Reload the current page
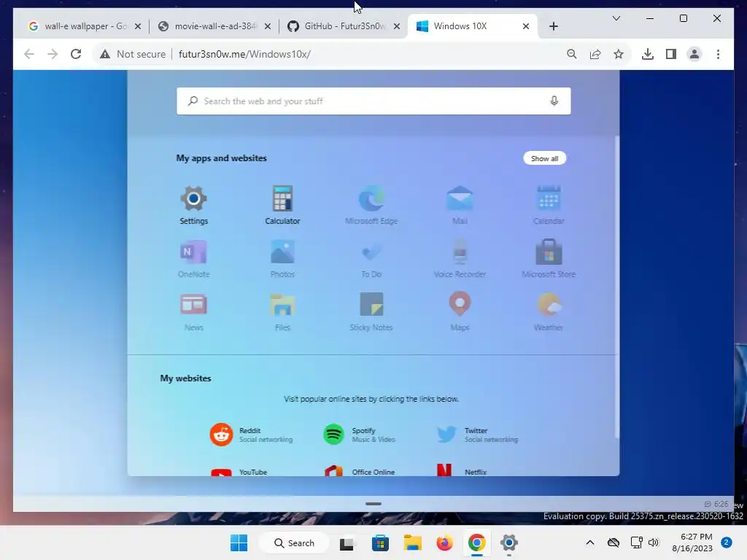Viewport: 747px width, 560px height. pos(76,54)
